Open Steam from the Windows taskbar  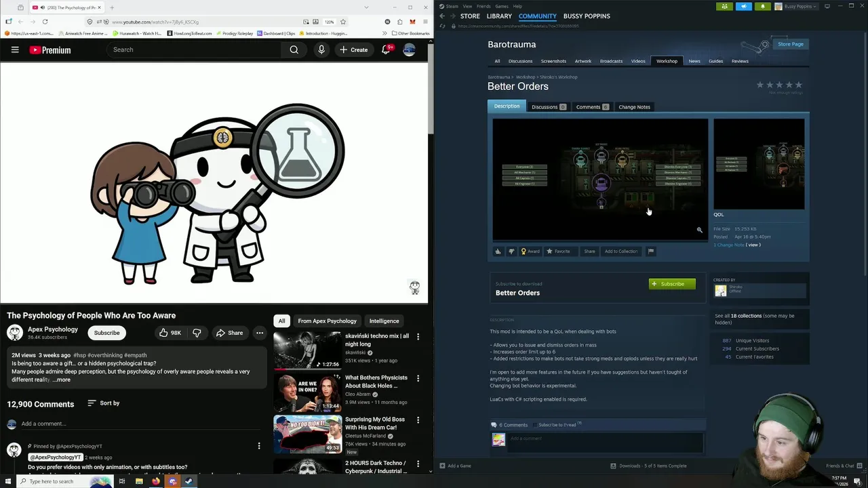[x=189, y=481]
